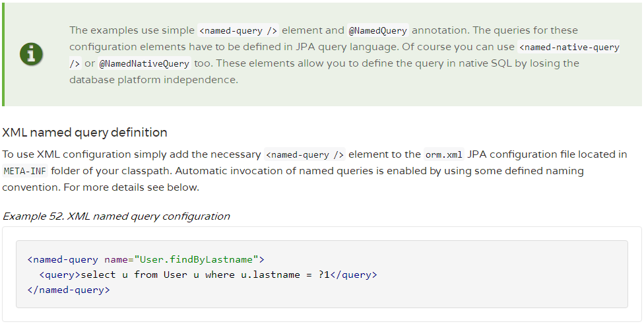Click the ?1 parameter in the query
This screenshot has width=644, height=324.
point(323,274)
